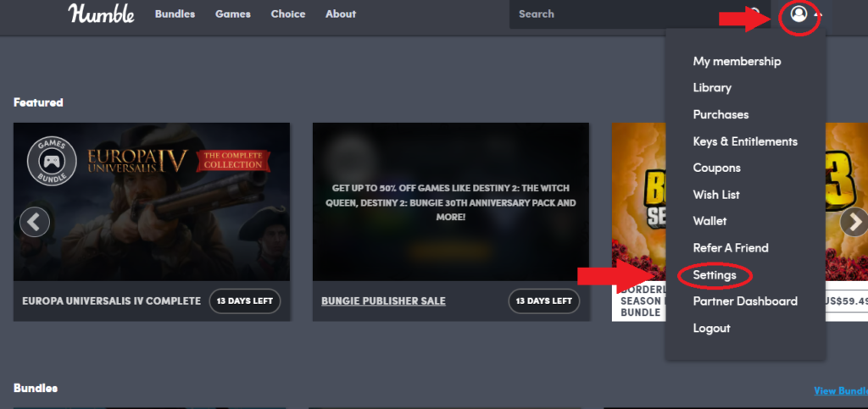
Task: Click the Europa Universalis IV Complete title
Action: (x=111, y=301)
